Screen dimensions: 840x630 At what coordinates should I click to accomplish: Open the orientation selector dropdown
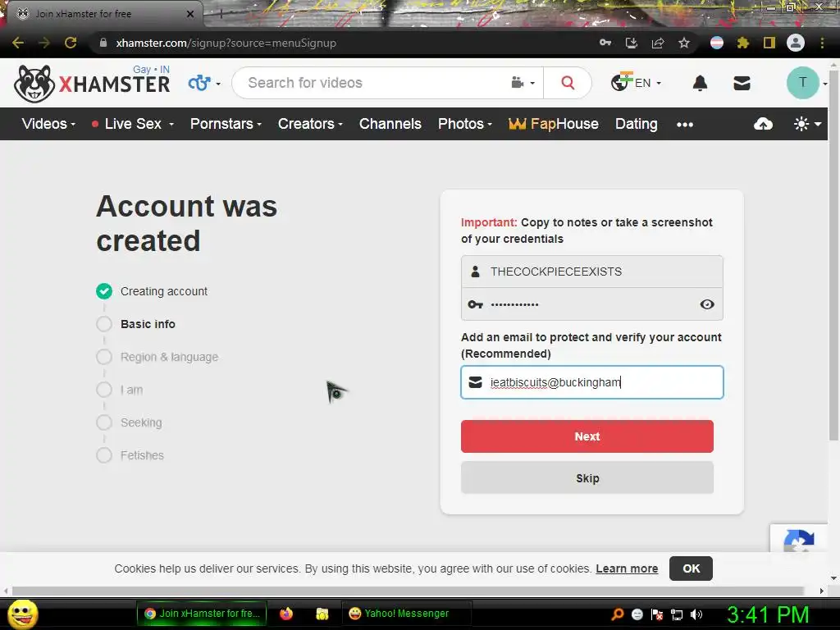tap(204, 84)
